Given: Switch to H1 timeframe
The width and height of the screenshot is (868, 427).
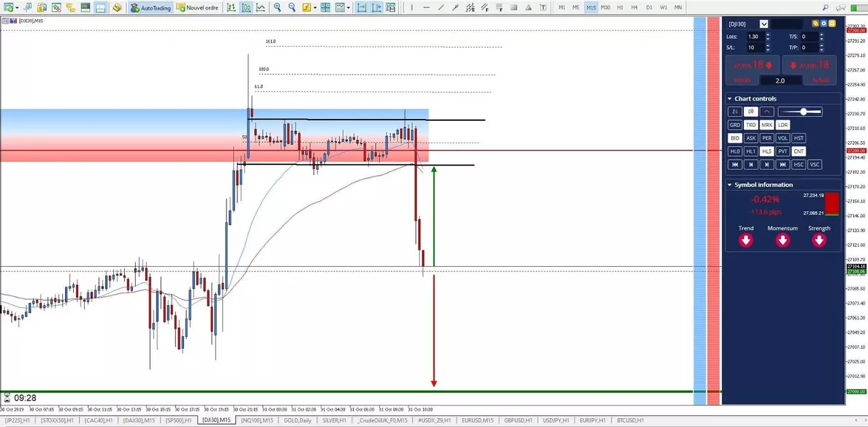Looking at the screenshot, I should 620,7.
